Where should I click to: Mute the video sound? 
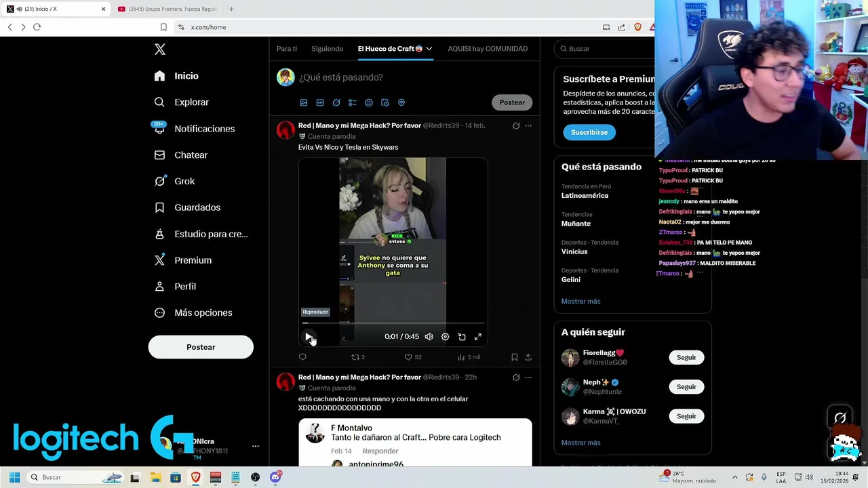[x=429, y=337]
